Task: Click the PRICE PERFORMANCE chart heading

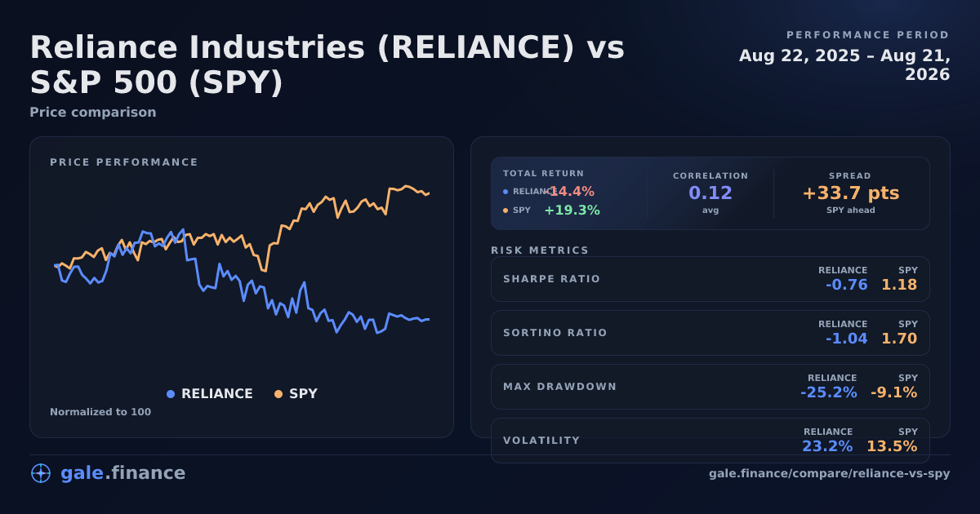Action: 124,162
